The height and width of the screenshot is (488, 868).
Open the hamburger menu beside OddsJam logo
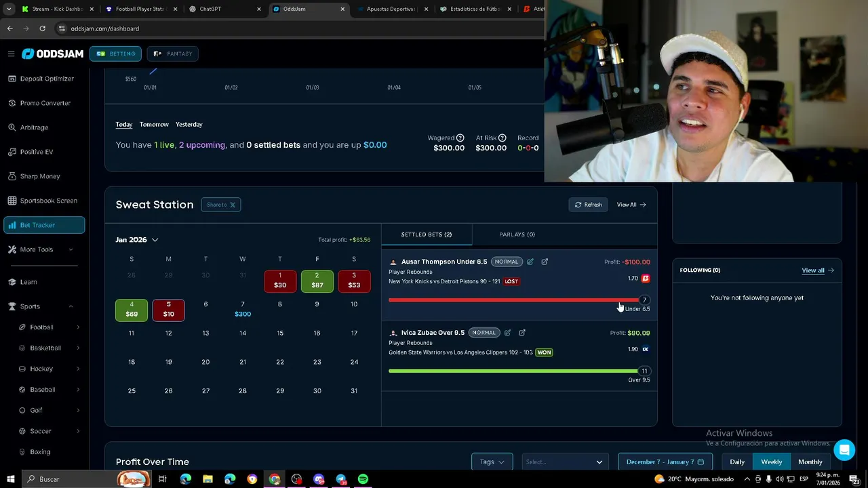[x=11, y=54]
